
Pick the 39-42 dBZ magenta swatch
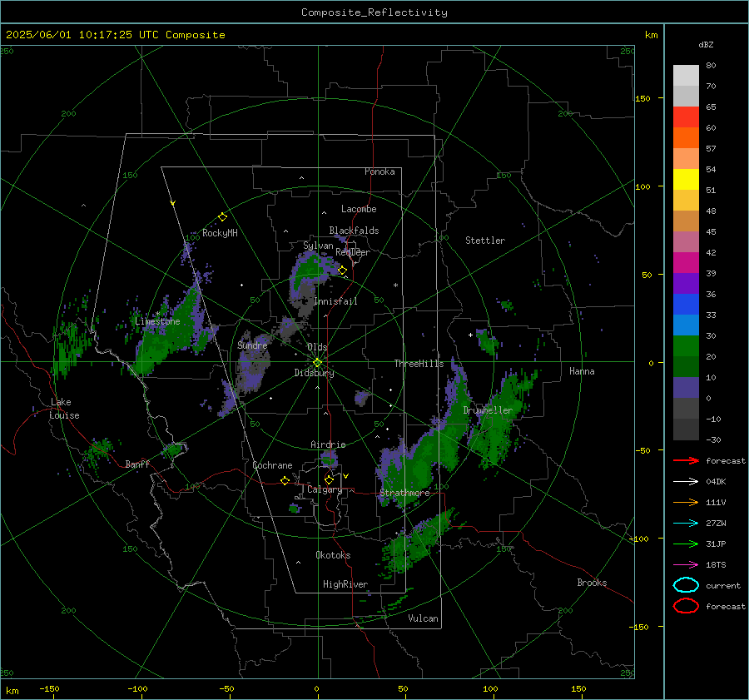click(x=686, y=263)
